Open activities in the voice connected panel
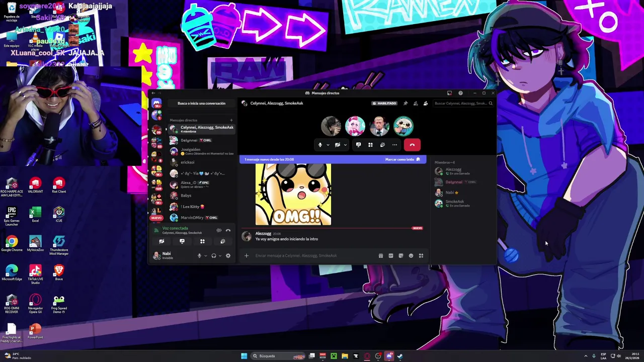644x362 pixels. click(x=202, y=241)
